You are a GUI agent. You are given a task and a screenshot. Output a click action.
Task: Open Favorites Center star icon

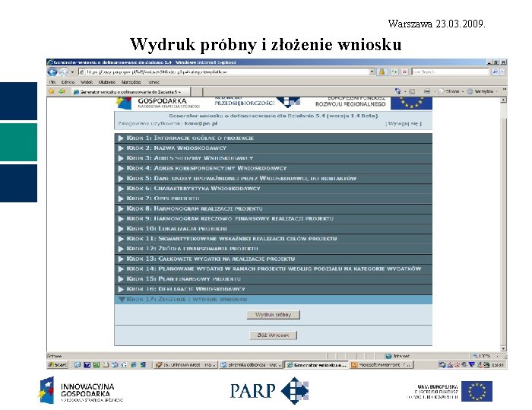tap(52, 91)
